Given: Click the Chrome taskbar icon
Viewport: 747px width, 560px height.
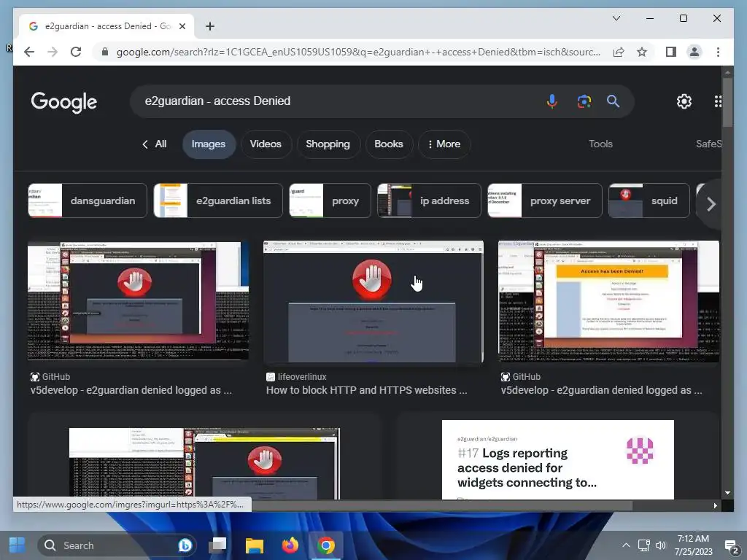Looking at the screenshot, I should (x=326, y=545).
